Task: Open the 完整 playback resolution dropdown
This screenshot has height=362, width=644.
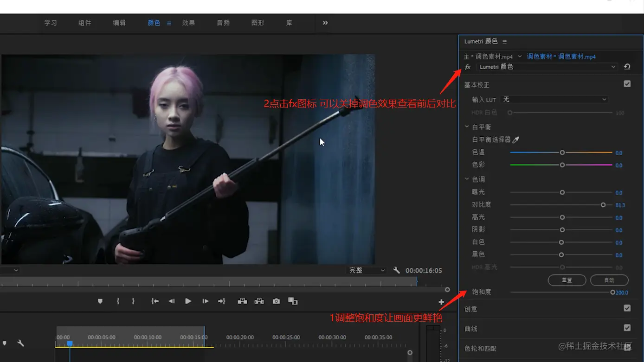Action: click(367, 270)
